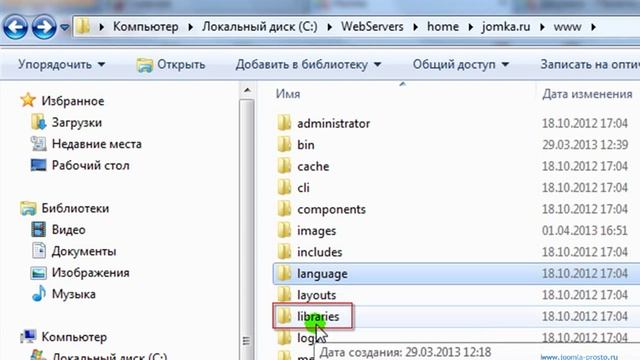Viewport: 640px width, 360px height.
Task: Expand the arrow after home breadcrumb
Action: [471, 27]
